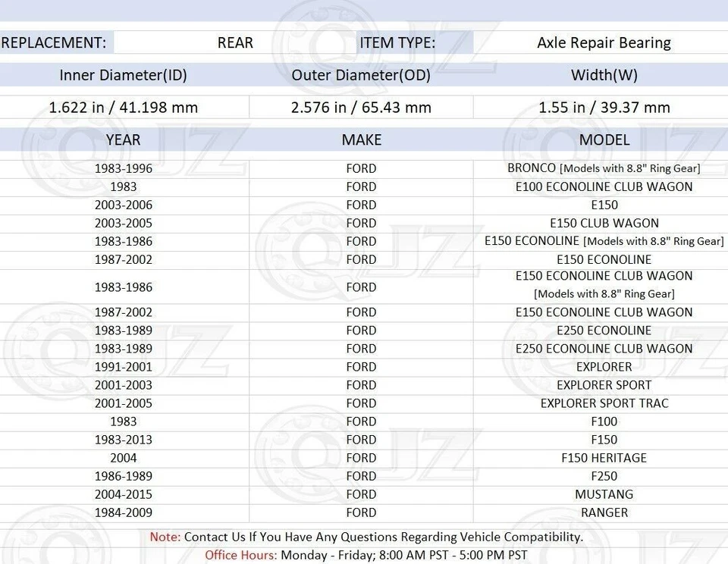Screen dimensions: 728x564
Task: Click the MODEL column header
Action: (604, 140)
